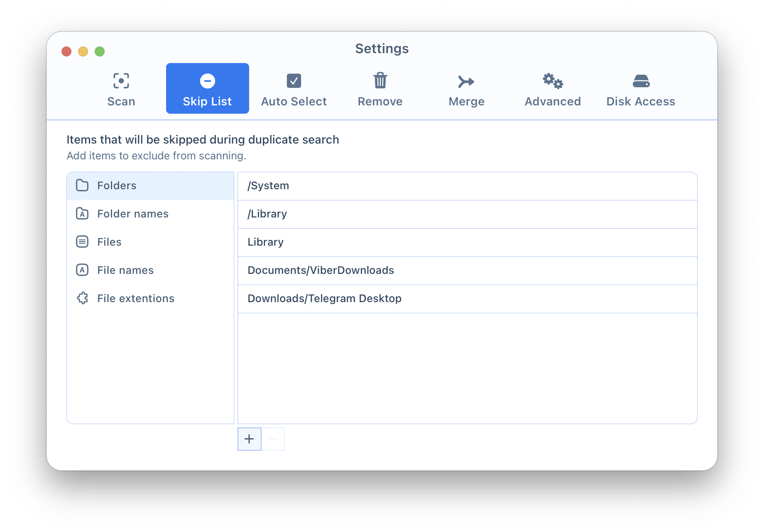Click the Disk Access drive icon

pyautogui.click(x=641, y=81)
